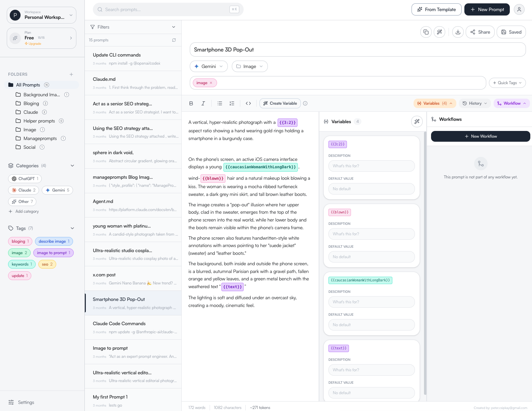Open the All Prompts folder
Image resolution: width=532 pixels, height=411 pixels.
[x=41, y=85]
